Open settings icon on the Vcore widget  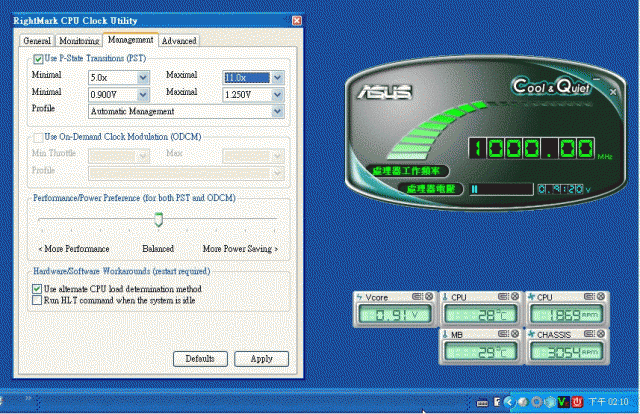[417, 296]
